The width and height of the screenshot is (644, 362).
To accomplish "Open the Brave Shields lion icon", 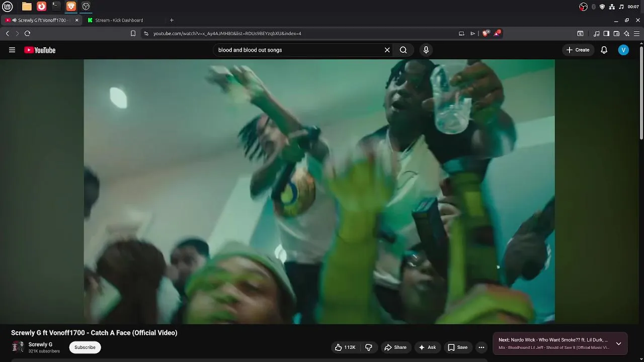I will 486,33.
